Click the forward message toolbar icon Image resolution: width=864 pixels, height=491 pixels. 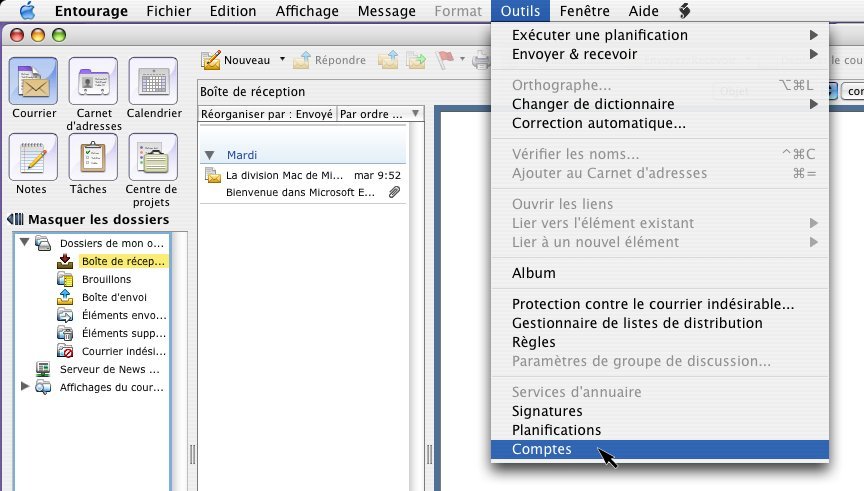pos(417,60)
